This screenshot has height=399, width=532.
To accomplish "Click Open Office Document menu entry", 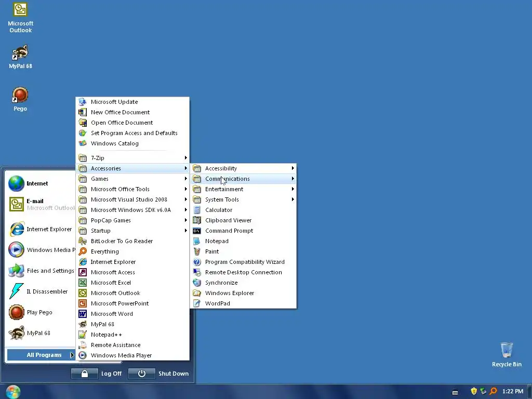I will click(132, 123).
